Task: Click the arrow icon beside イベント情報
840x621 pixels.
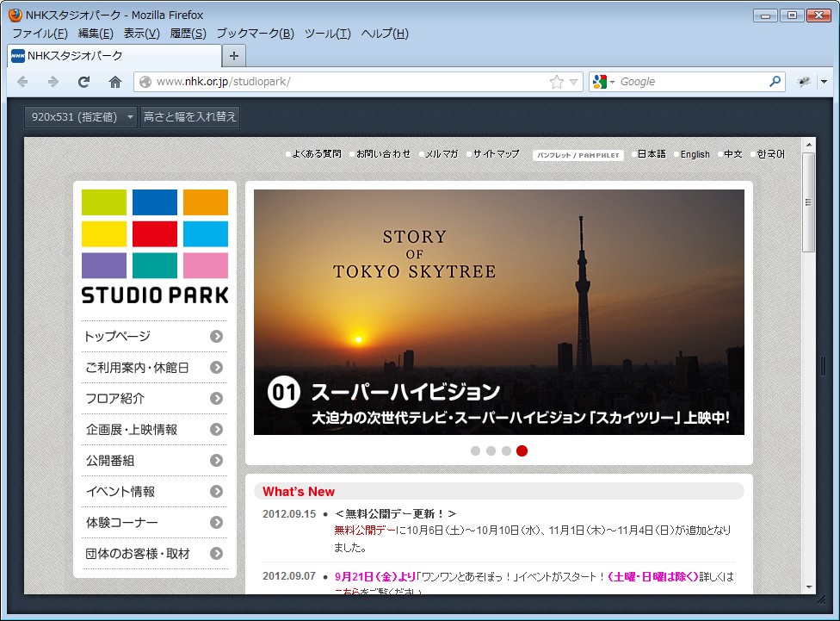Action: coord(216,491)
